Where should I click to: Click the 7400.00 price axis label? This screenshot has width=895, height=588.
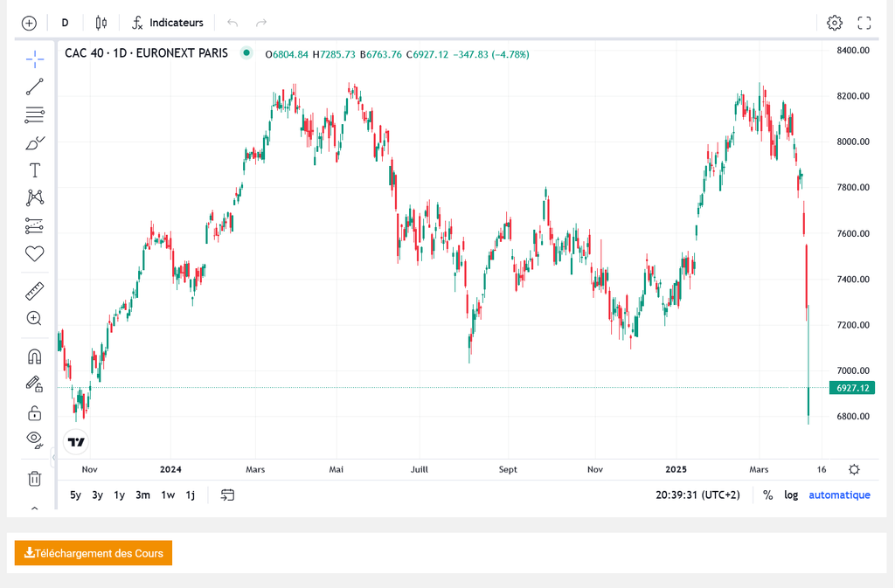click(853, 279)
